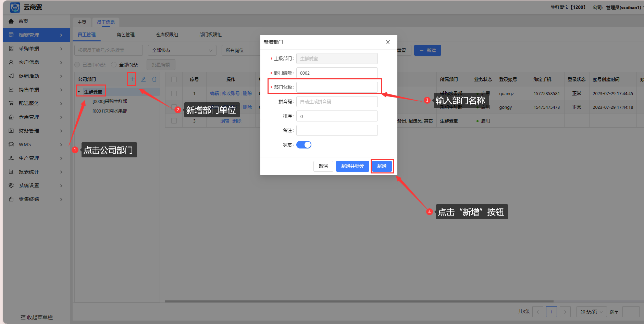Open the 所有岗位 dropdown
This screenshot has width=644, height=324.
pos(241,50)
